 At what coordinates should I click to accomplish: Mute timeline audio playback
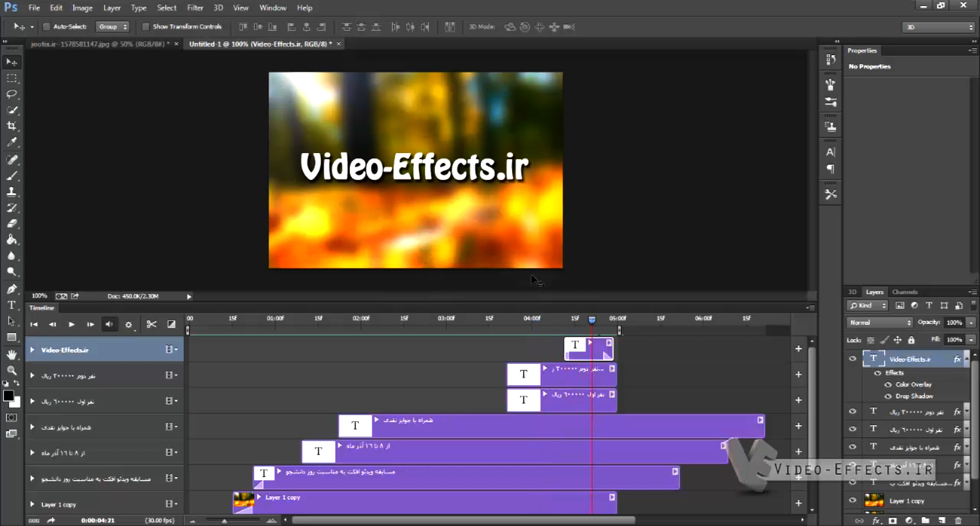pyautogui.click(x=109, y=325)
